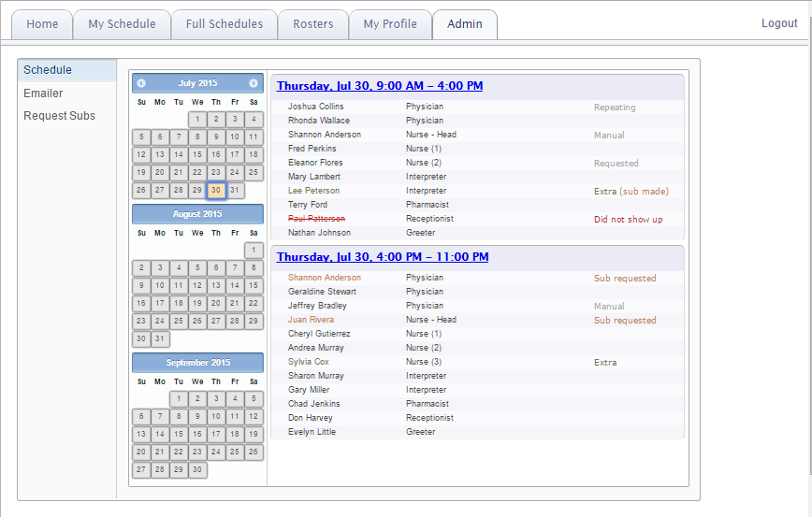Open the Home tab
This screenshot has width=812, height=517.
[x=42, y=24]
